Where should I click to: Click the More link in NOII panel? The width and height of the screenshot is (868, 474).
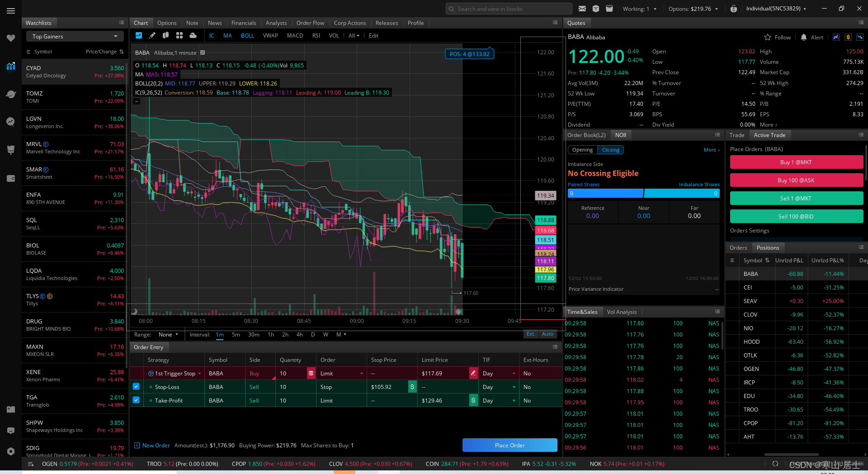[711, 150]
